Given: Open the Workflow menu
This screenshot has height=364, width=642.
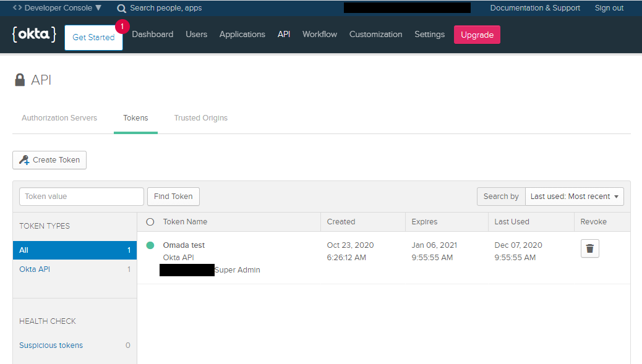Looking at the screenshot, I should click(319, 35).
